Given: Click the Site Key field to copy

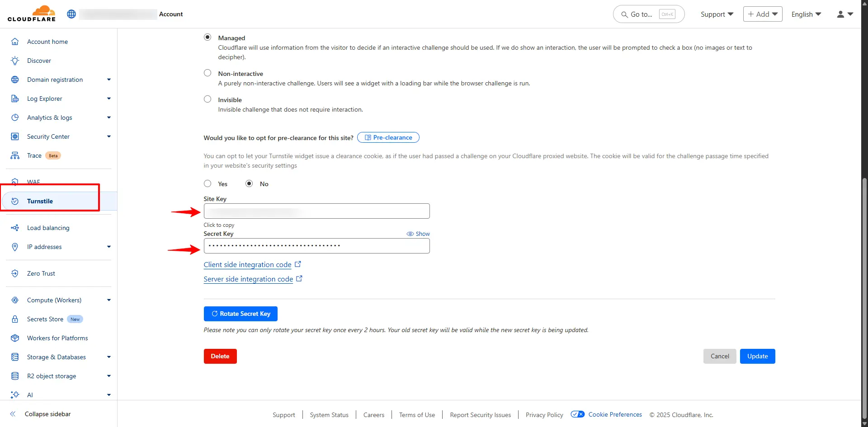Looking at the screenshot, I should (316, 211).
